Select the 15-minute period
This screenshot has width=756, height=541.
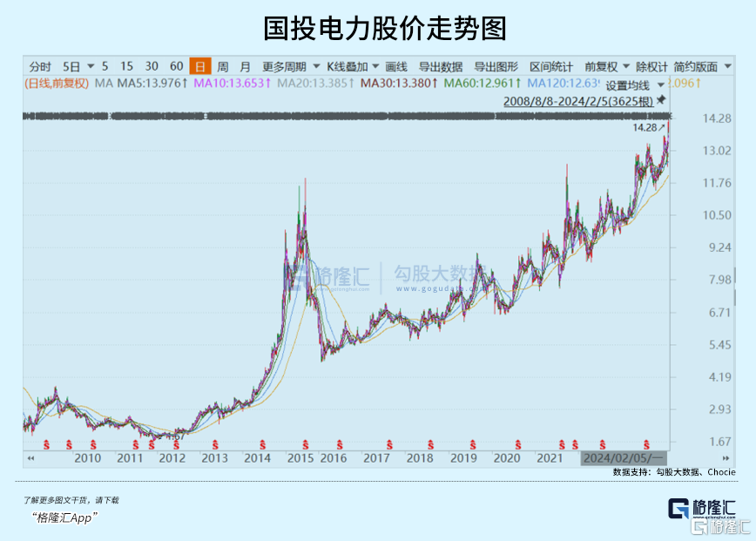click(x=126, y=66)
